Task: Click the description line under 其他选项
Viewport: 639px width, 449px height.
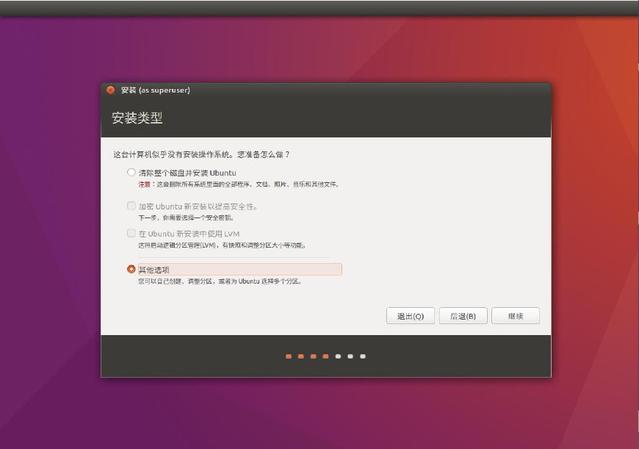Action: coord(220,281)
